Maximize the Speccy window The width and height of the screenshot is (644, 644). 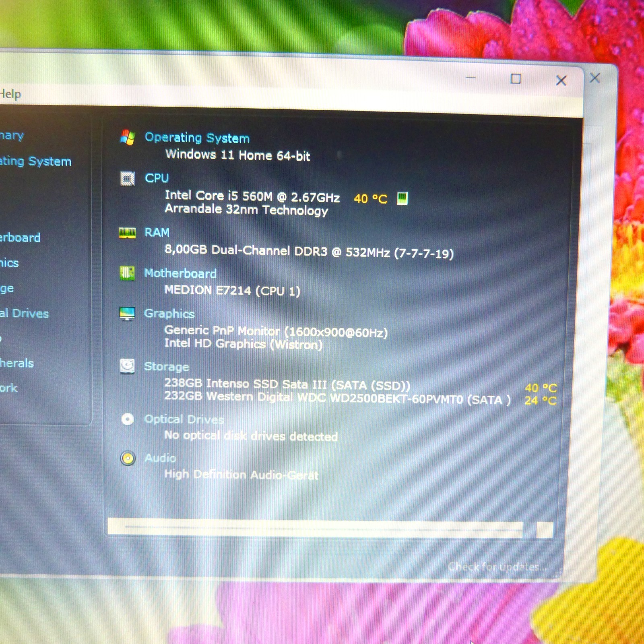pos(516,79)
